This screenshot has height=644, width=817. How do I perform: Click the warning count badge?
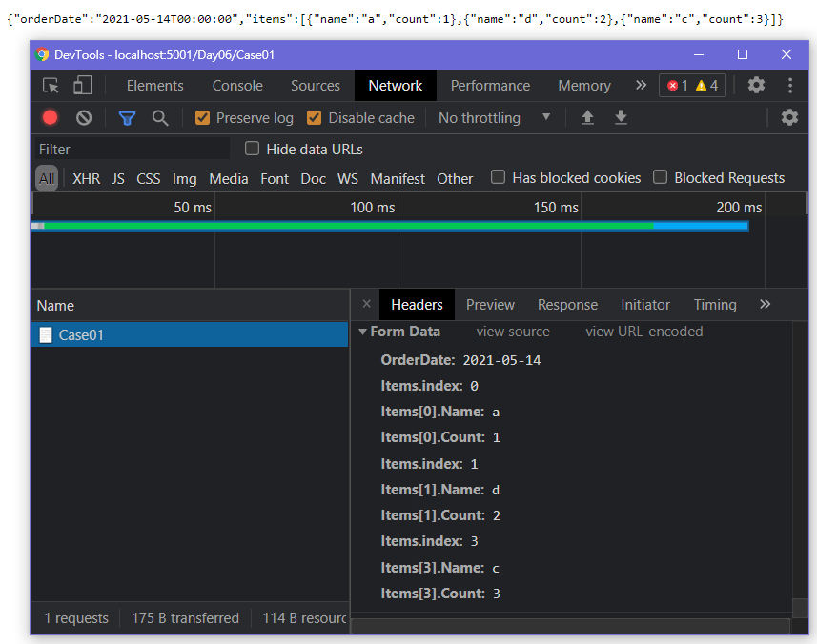tap(707, 86)
